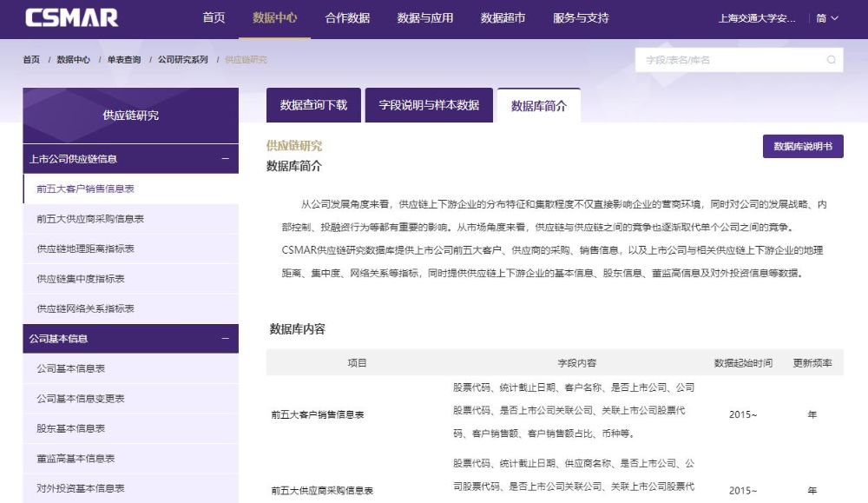Image resolution: width=868 pixels, height=503 pixels.
Task: Click the 供应链研究 sidebar header
Action: tap(131, 116)
